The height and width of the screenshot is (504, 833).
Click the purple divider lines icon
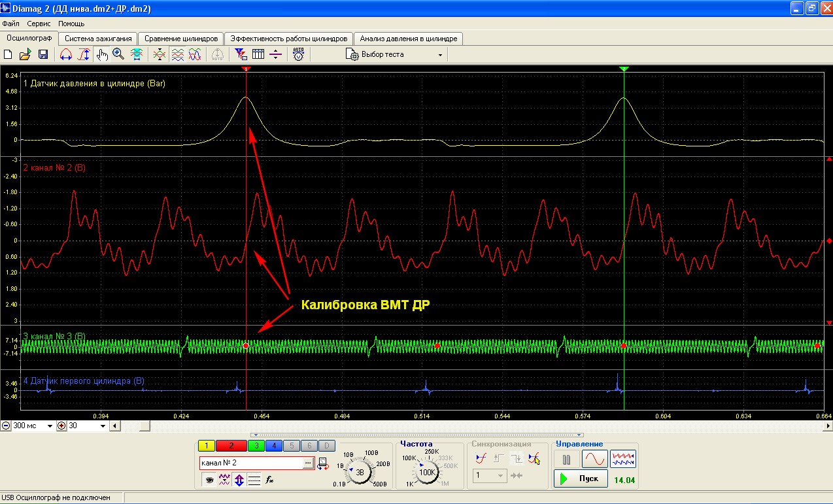275,55
